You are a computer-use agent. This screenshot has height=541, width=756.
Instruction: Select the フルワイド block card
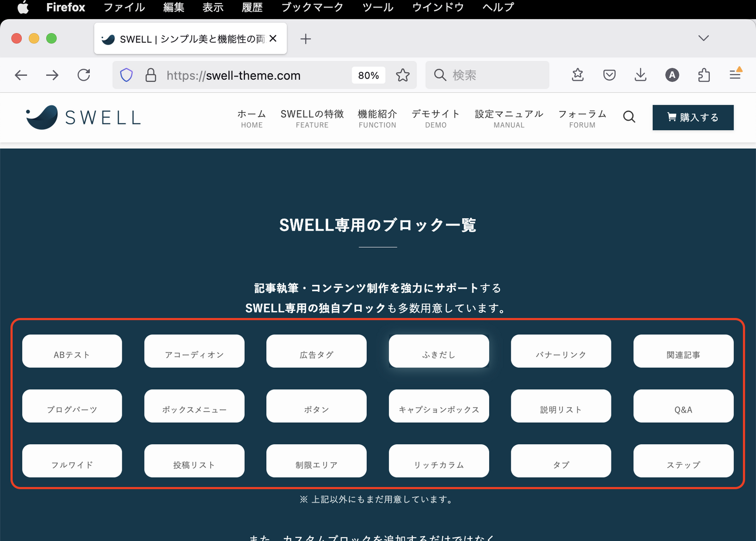[72, 461]
